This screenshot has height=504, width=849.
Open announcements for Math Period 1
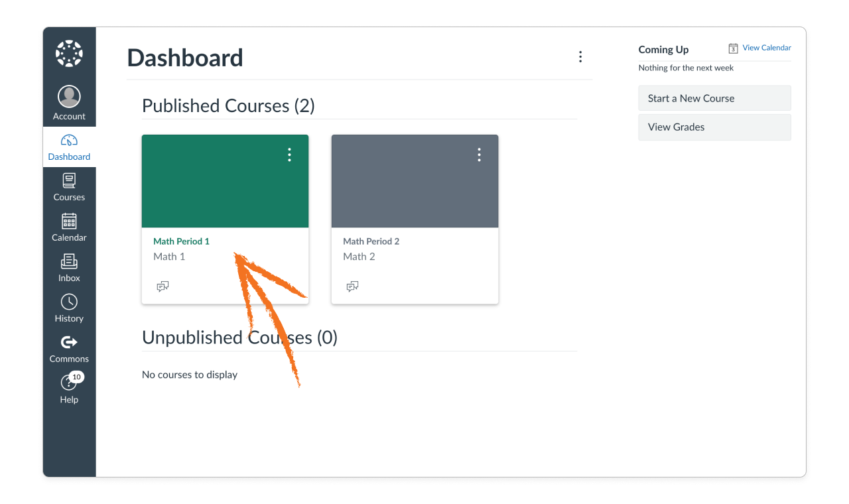(x=163, y=286)
